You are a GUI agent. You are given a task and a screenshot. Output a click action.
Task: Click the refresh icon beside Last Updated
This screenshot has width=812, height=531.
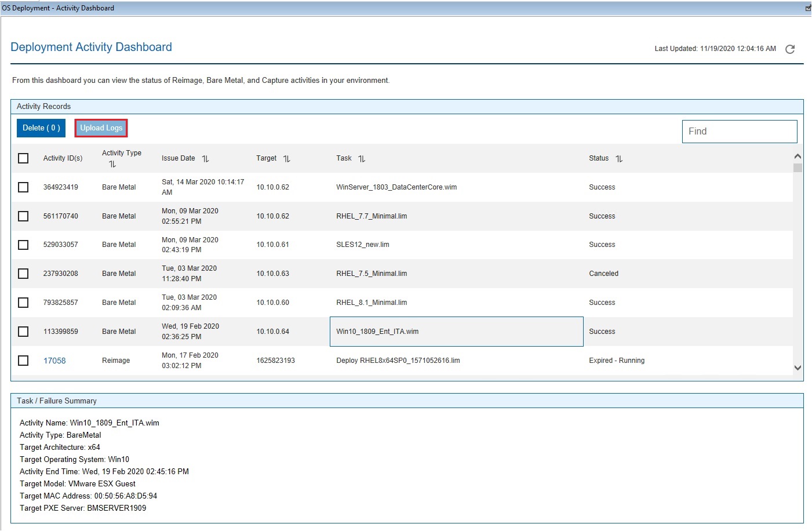pos(789,49)
